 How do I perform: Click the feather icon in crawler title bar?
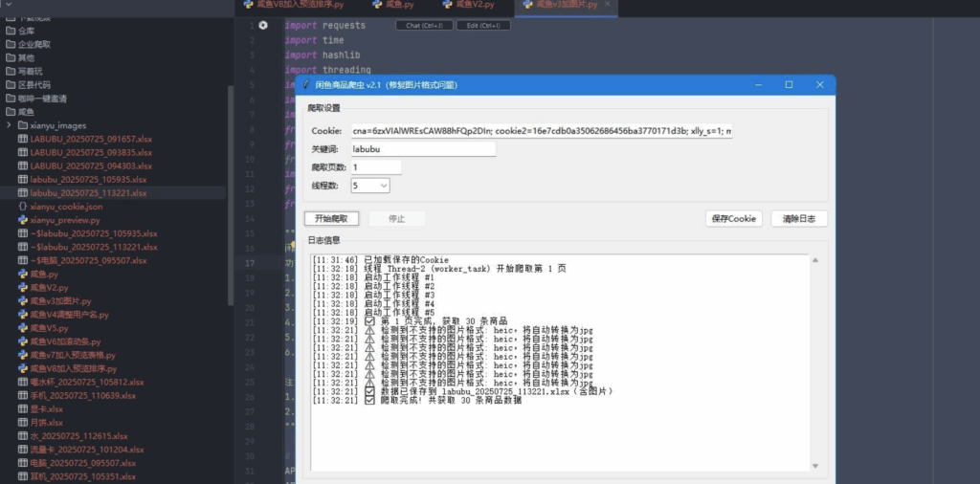(306, 84)
